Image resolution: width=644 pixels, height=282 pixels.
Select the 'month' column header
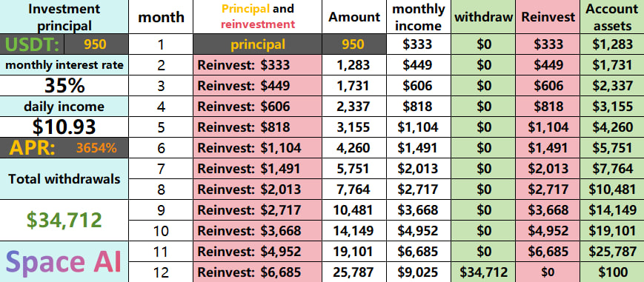click(x=161, y=17)
